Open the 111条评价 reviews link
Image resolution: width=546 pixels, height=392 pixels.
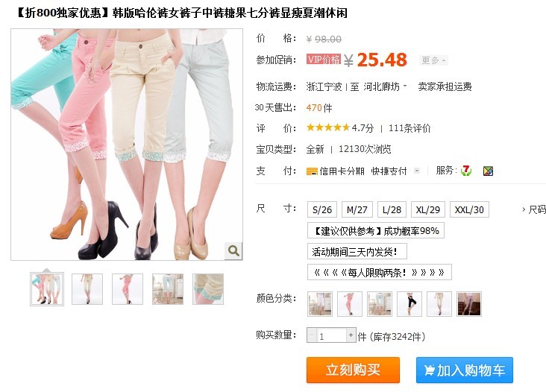(409, 128)
